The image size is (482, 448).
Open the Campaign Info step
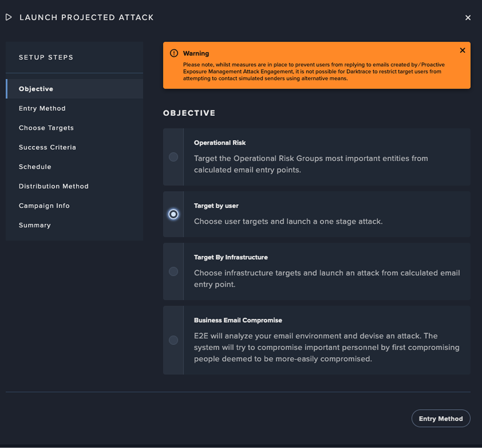coord(44,206)
